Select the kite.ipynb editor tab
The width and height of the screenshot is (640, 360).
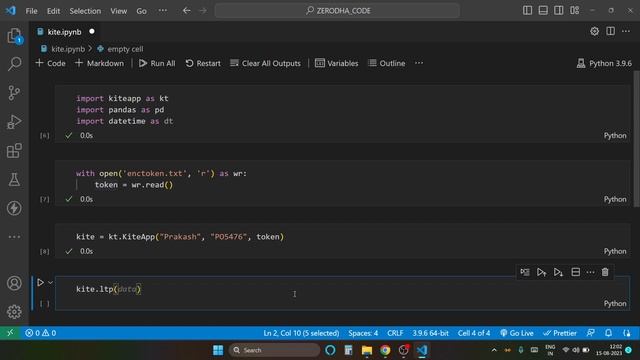pos(64,32)
